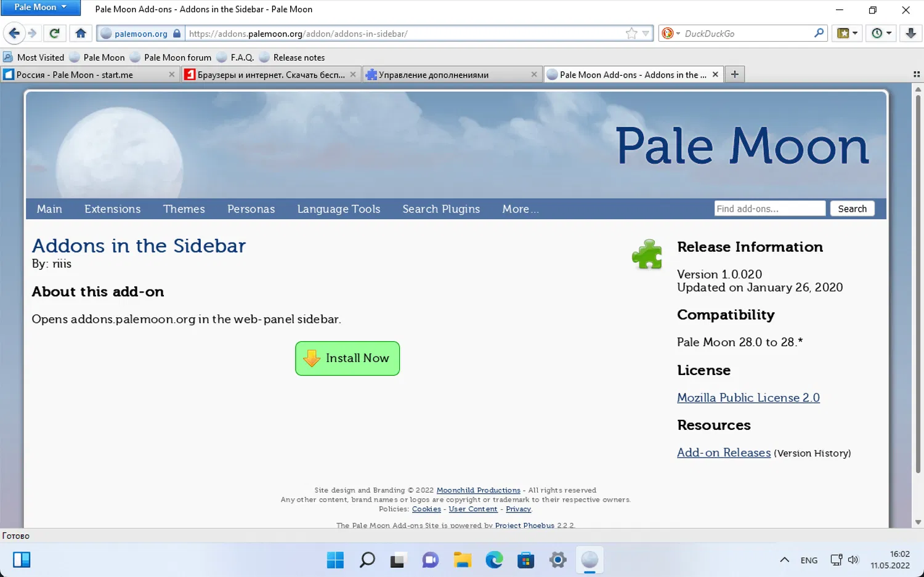The image size is (924, 577).
Task: Click the padlock site security icon
Action: 177,33
